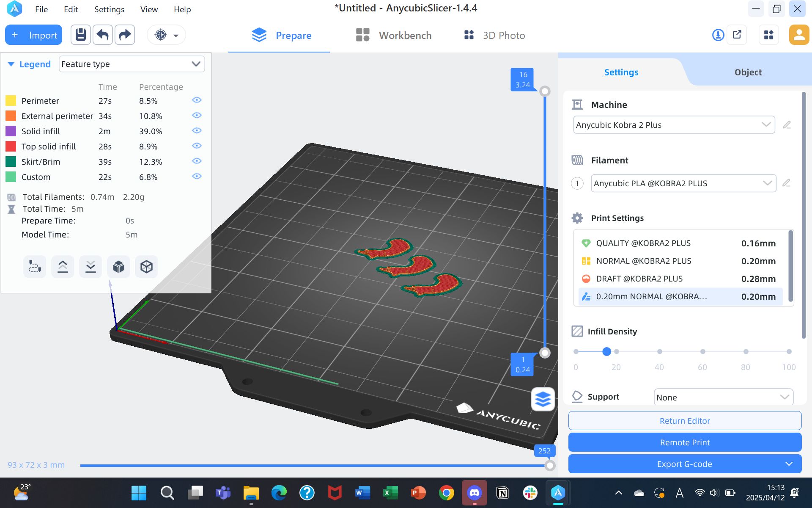Image resolution: width=812 pixels, height=508 pixels.
Task: Click the layers stack icon in viewport
Action: tap(543, 399)
